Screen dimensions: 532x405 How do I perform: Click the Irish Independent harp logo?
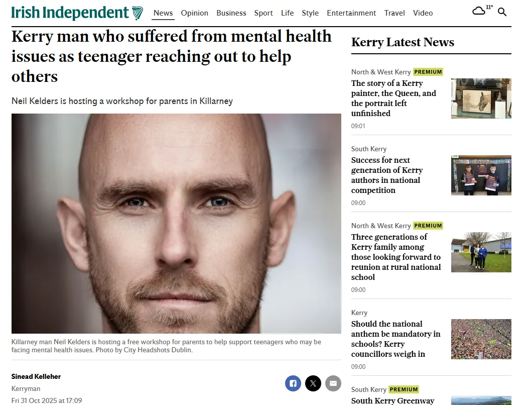(137, 13)
